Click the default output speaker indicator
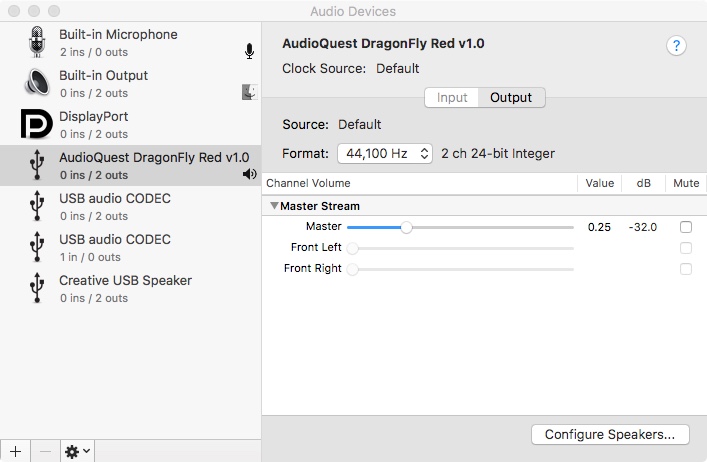 point(249,174)
